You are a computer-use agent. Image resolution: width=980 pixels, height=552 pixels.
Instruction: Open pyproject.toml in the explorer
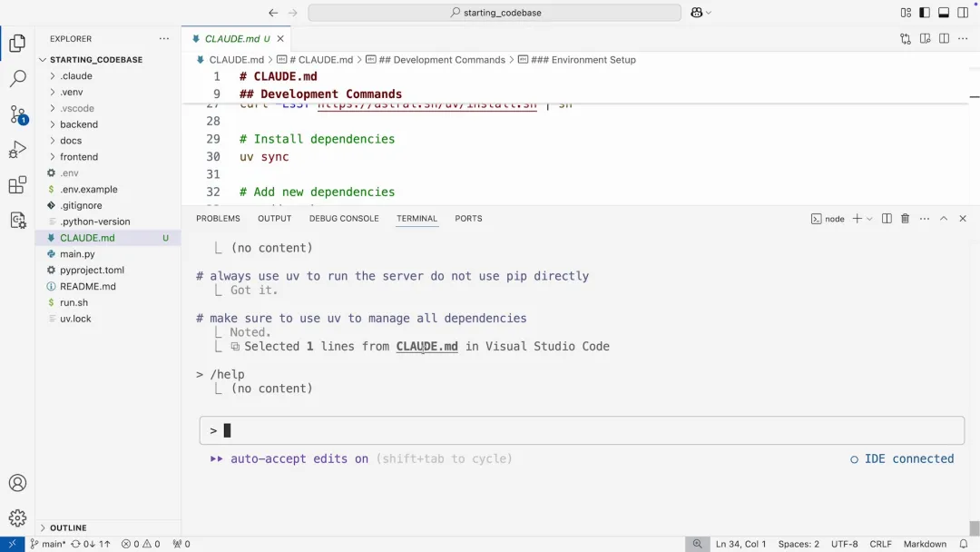click(x=92, y=271)
